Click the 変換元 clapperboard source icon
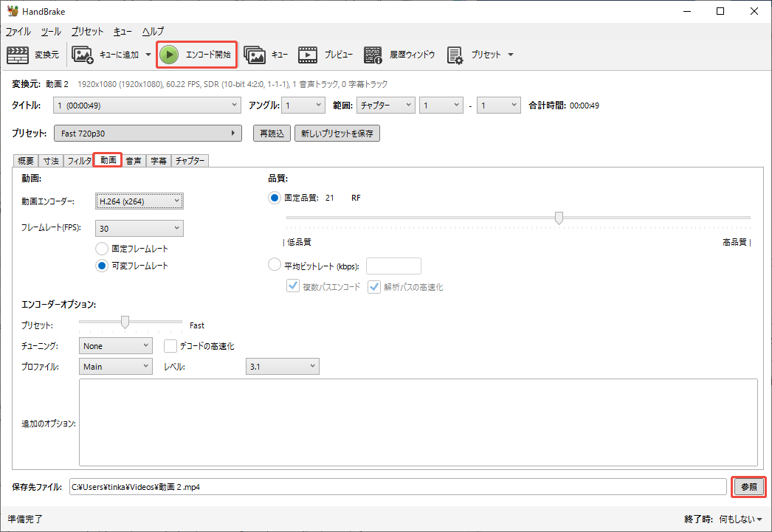The width and height of the screenshot is (772, 532). 18,55
